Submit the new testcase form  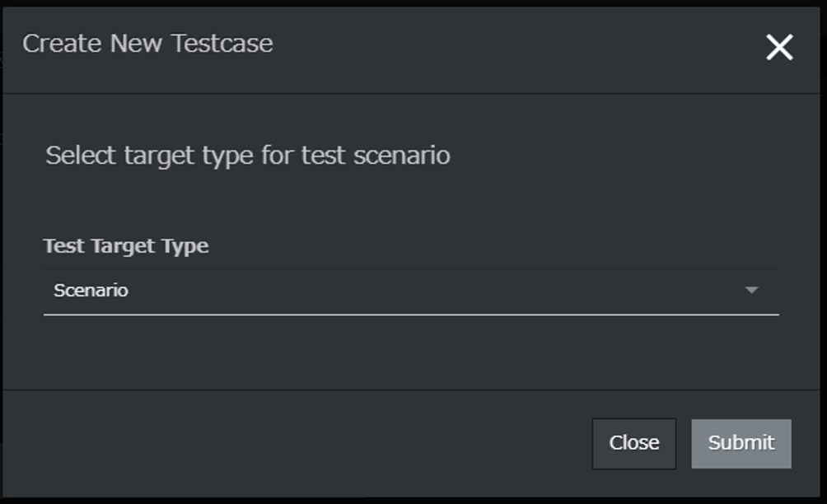pyautogui.click(x=741, y=443)
